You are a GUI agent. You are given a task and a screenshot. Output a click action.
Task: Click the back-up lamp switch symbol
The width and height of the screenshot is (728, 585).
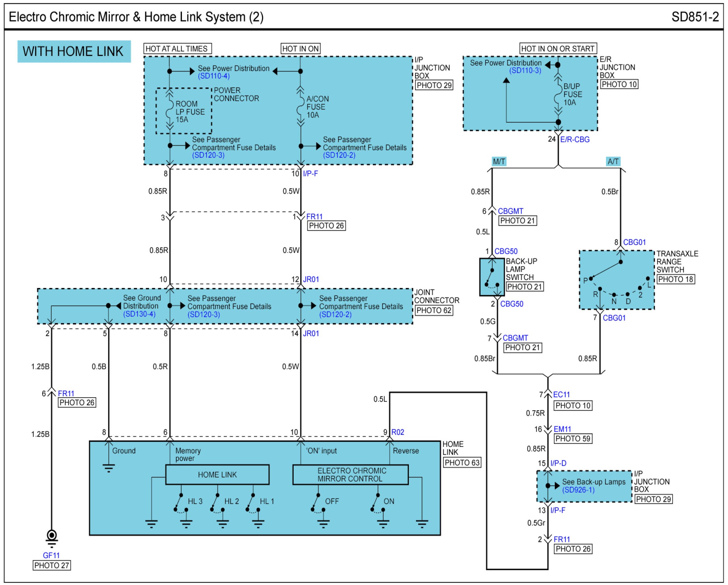click(x=492, y=277)
